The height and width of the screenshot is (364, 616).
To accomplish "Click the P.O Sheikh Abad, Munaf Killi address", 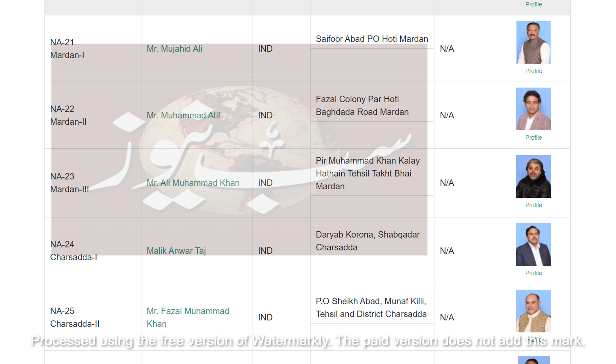I will coord(371,308).
